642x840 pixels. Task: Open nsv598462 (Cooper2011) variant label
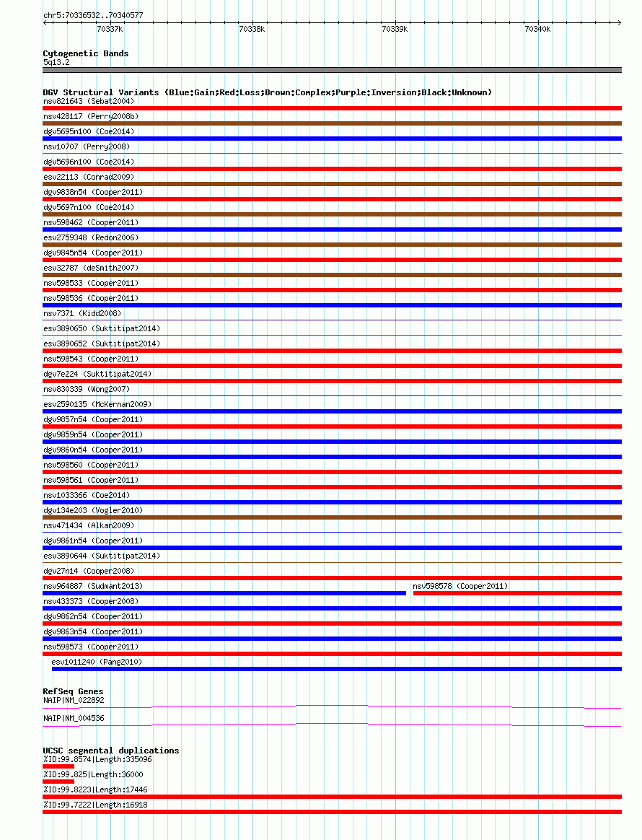tap(91, 222)
